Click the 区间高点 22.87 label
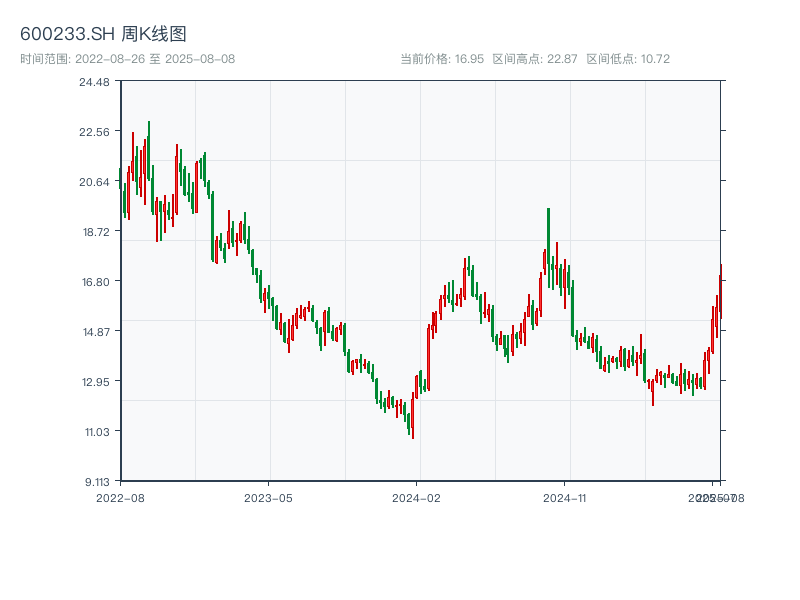The image size is (800, 600). [535, 59]
